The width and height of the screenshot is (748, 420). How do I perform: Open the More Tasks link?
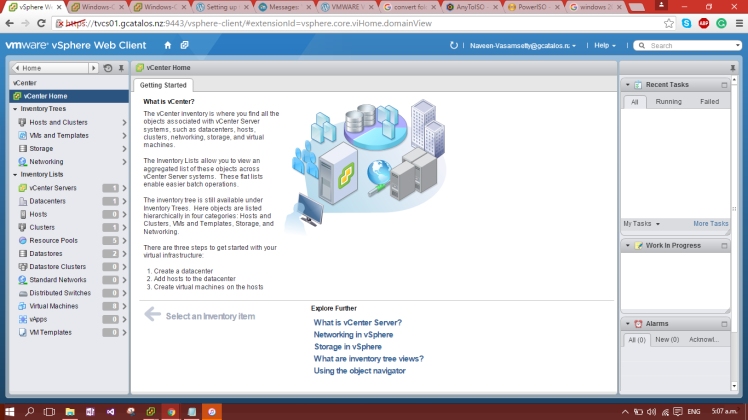point(711,224)
